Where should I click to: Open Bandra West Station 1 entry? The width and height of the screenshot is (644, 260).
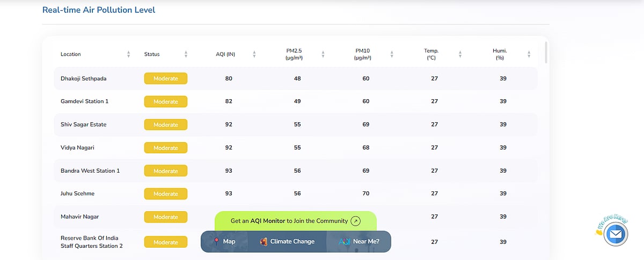[90, 170]
